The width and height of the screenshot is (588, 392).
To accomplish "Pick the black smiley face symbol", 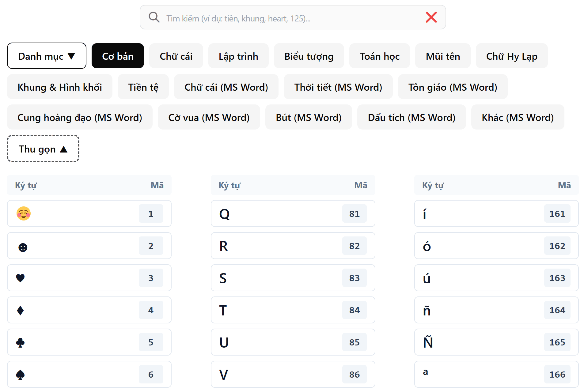I will pyautogui.click(x=23, y=247).
